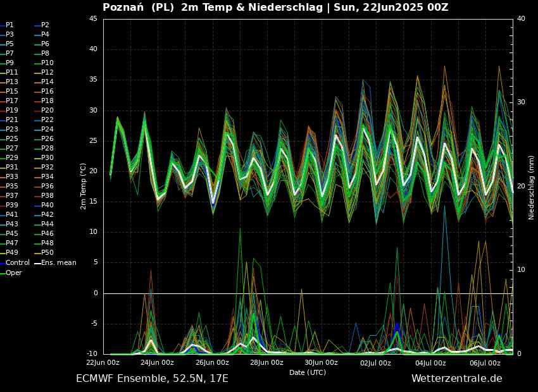Screen dimensions: 538x392
Task: Pick the "28Jun 00z" date tick
Action: [267, 362]
